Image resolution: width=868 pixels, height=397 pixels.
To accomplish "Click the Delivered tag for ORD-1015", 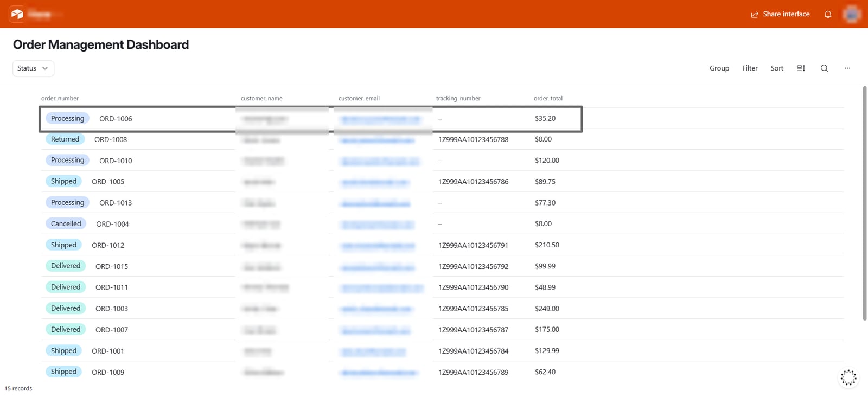I will point(66,266).
